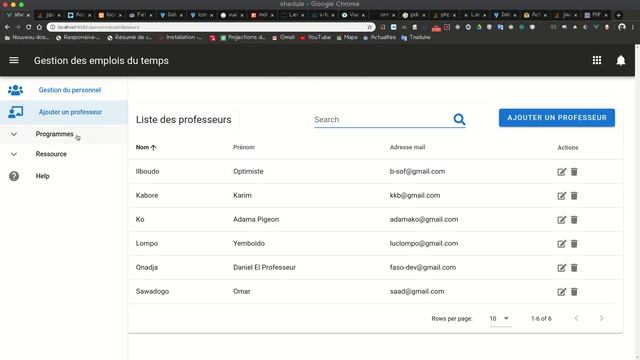Sort by Adresse mail column header
Image resolution: width=640 pixels, height=360 pixels.
(x=407, y=147)
